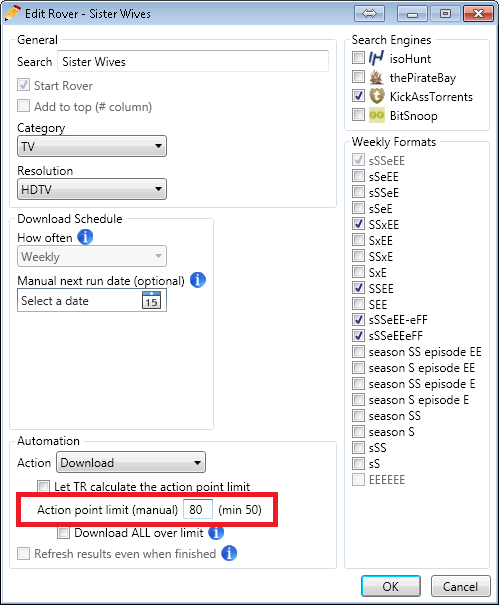Click the Action point limit field showing 80
Screen dimensions: 499x605
click(198, 510)
